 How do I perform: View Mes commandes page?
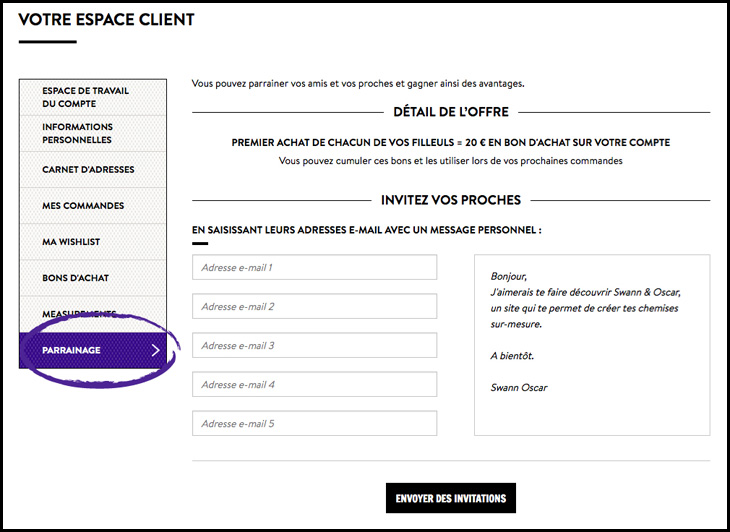pyautogui.click(x=83, y=206)
